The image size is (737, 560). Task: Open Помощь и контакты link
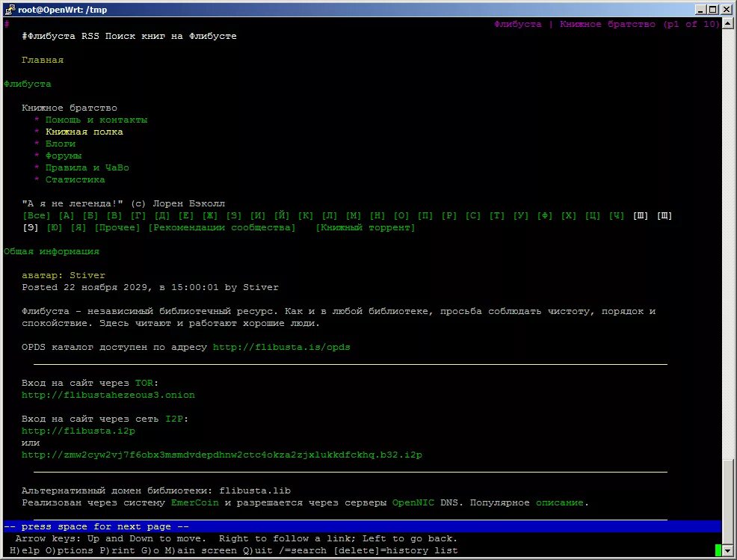(96, 120)
